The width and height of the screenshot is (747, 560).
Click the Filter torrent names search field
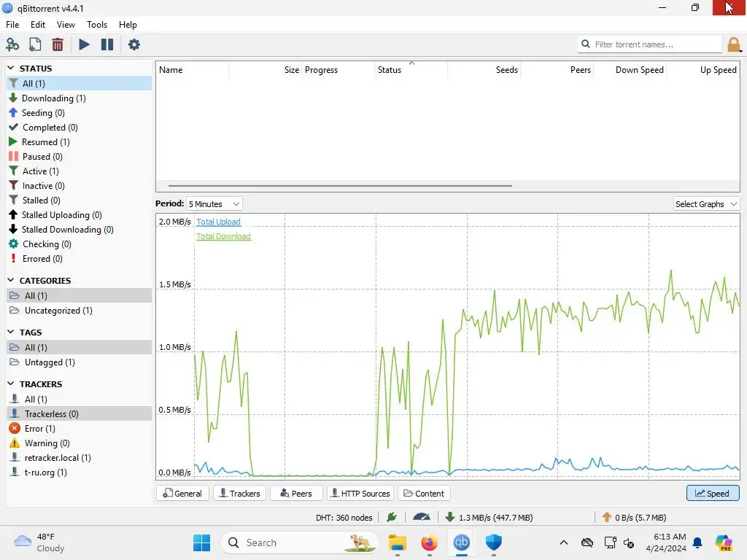click(x=650, y=44)
